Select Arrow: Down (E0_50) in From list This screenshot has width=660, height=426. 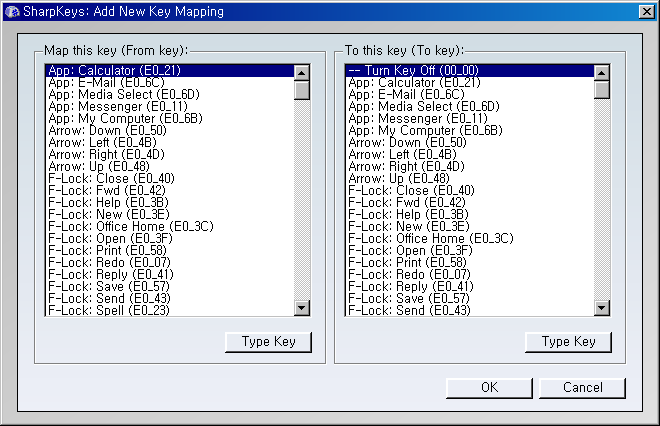coord(169,130)
